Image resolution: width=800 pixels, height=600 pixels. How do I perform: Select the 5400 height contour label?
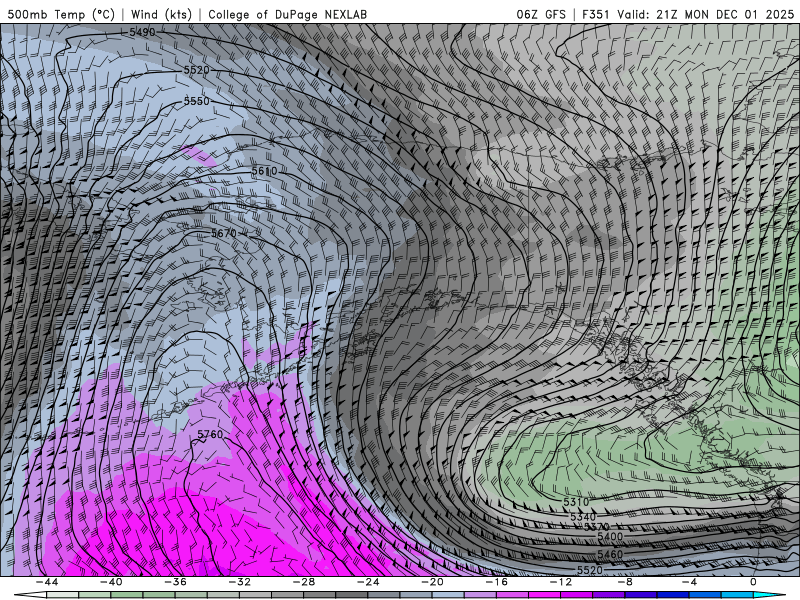point(610,536)
